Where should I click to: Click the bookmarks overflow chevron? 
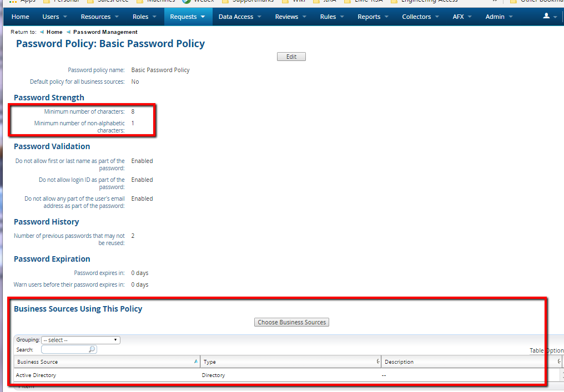495,2
